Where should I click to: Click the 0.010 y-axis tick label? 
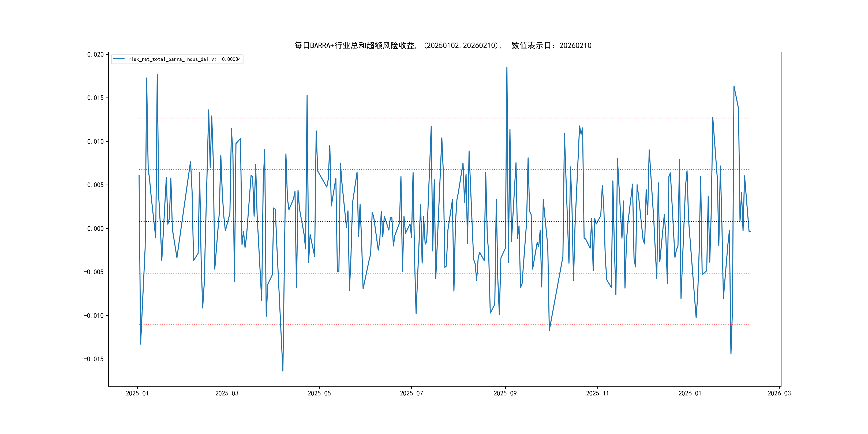tap(95, 141)
